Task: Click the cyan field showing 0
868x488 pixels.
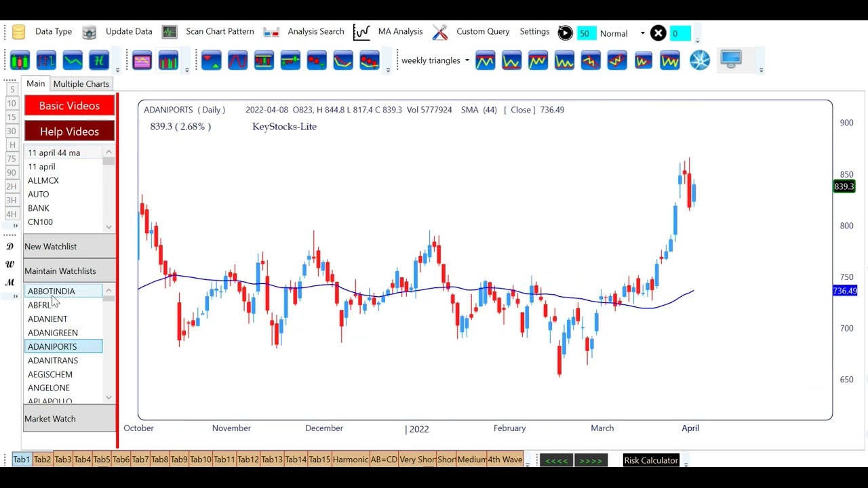Action: click(680, 33)
